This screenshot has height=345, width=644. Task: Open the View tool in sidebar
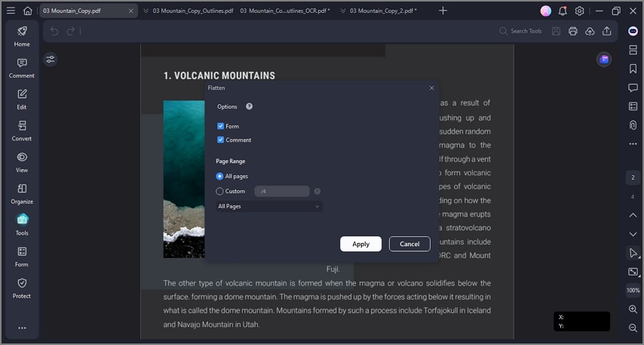pyautogui.click(x=22, y=162)
